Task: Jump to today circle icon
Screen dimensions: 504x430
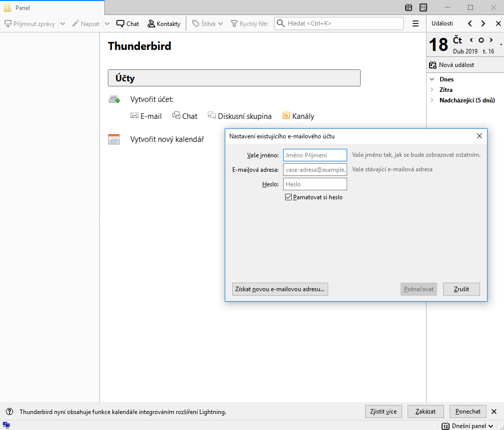Action: [x=481, y=40]
